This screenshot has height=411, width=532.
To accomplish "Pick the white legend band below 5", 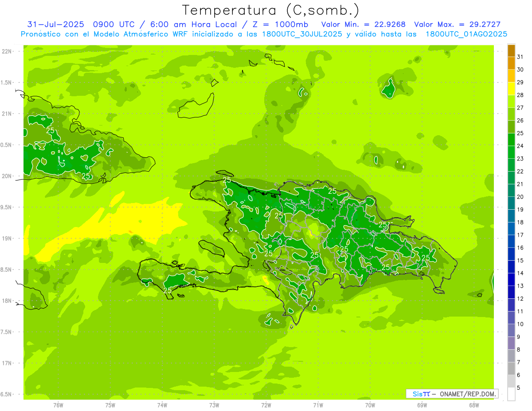I will pos(511,394).
